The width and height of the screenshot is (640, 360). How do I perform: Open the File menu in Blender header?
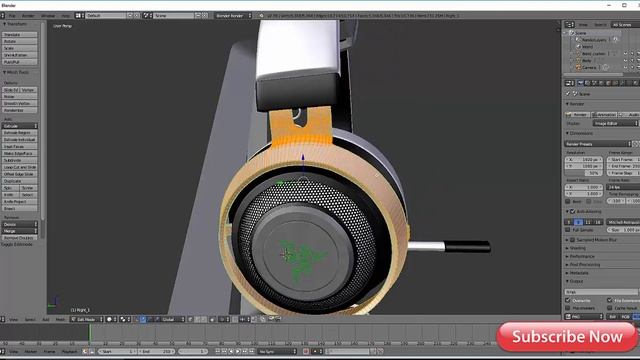coord(12,16)
